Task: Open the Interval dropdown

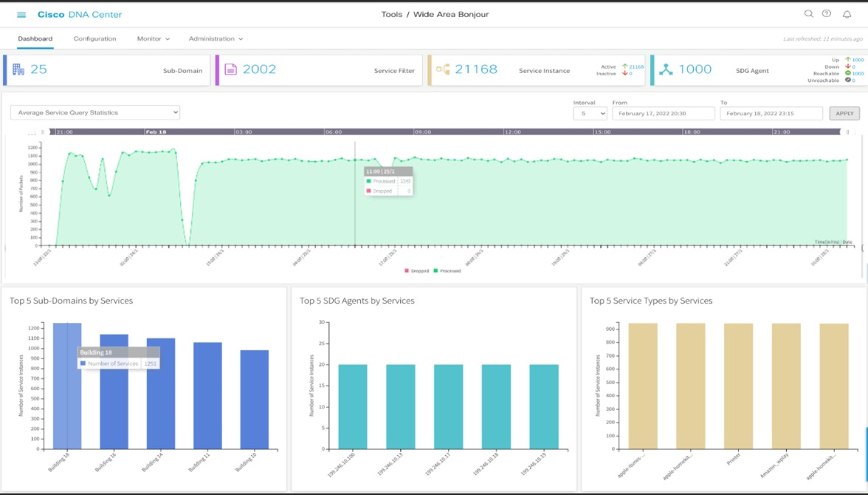Action: point(590,113)
